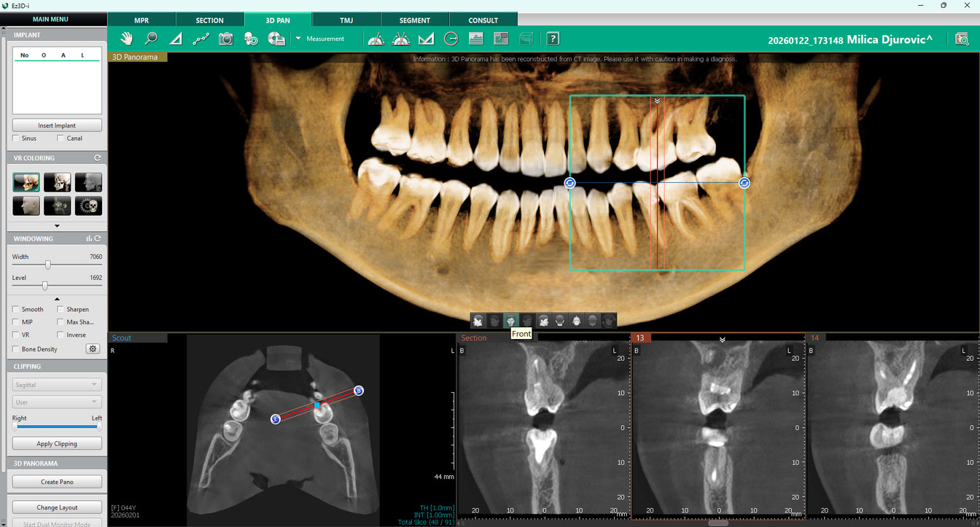The width and height of the screenshot is (980, 527).
Task: Pick the triangle angle ruler tool
Action: point(176,39)
